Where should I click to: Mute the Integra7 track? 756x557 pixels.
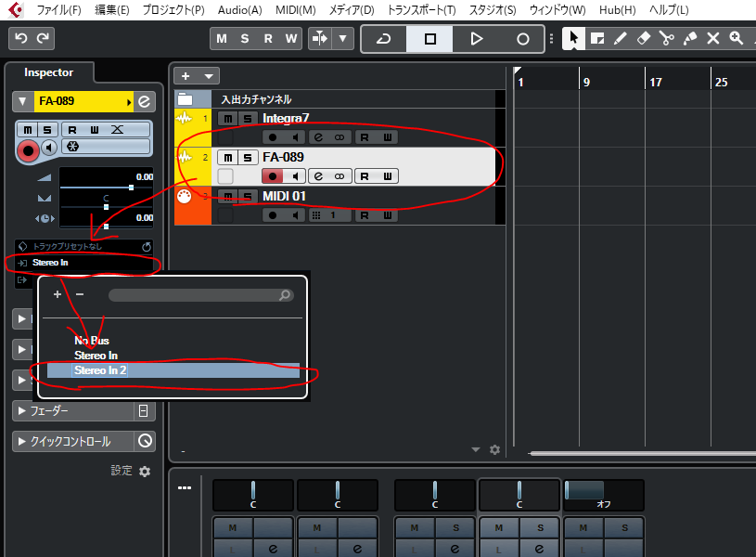coord(227,118)
